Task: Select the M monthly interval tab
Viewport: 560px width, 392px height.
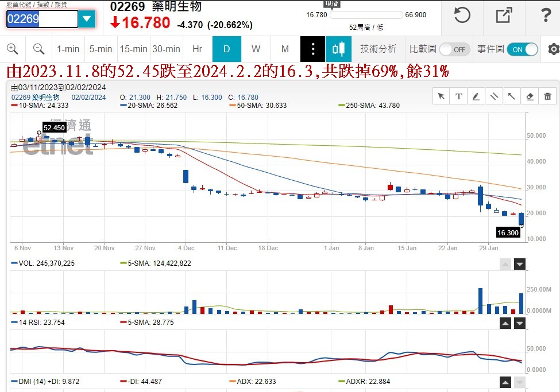Action: [x=285, y=49]
